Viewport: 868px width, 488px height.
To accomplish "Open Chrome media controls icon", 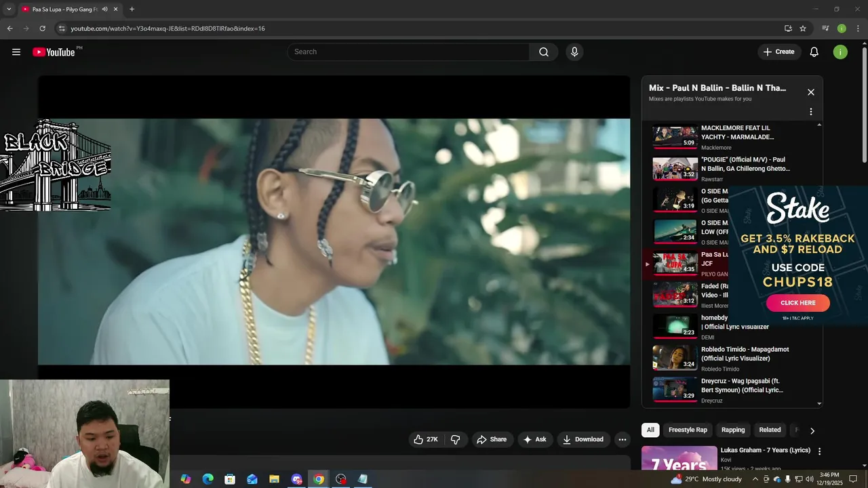I will tap(825, 28).
